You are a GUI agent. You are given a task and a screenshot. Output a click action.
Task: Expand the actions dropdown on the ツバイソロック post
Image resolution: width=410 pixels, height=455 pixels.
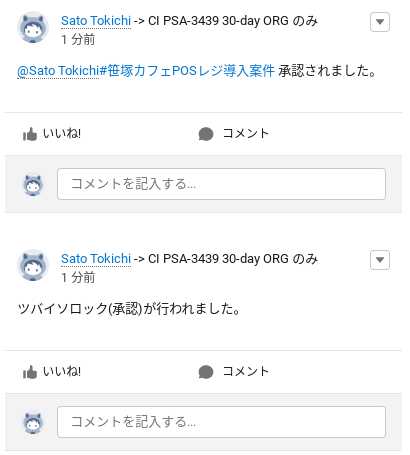380,260
